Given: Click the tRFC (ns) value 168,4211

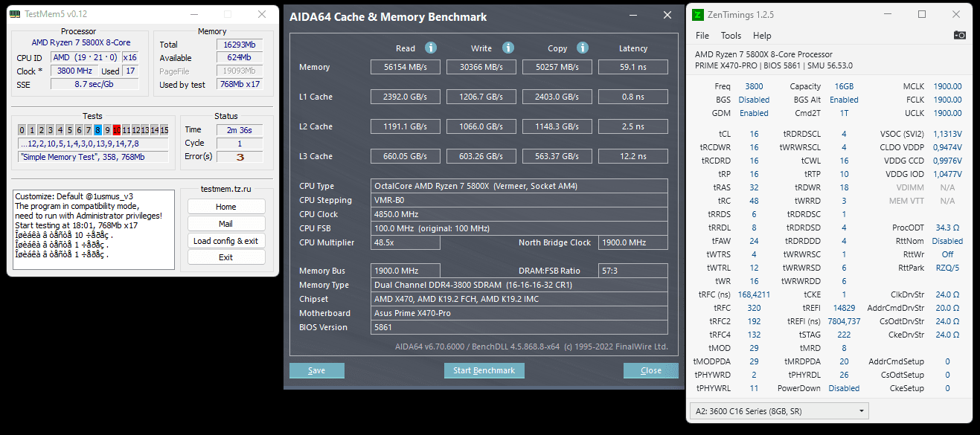Looking at the screenshot, I should pos(754,294).
